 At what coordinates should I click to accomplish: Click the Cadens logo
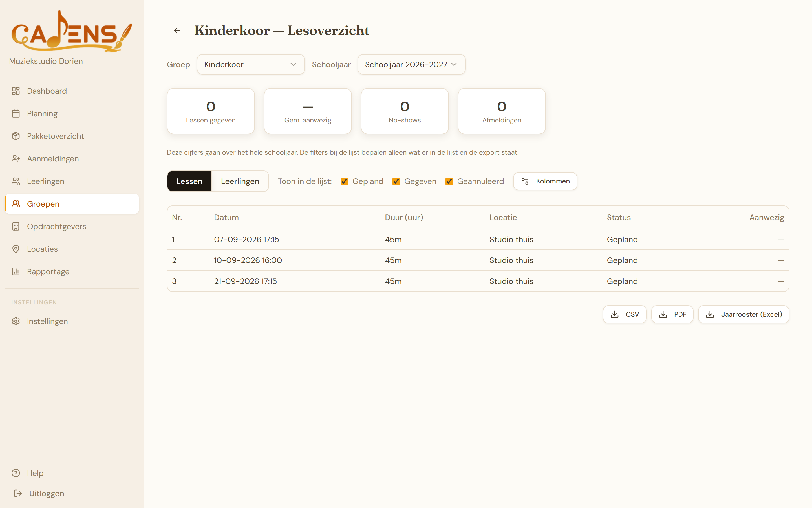(71, 31)
